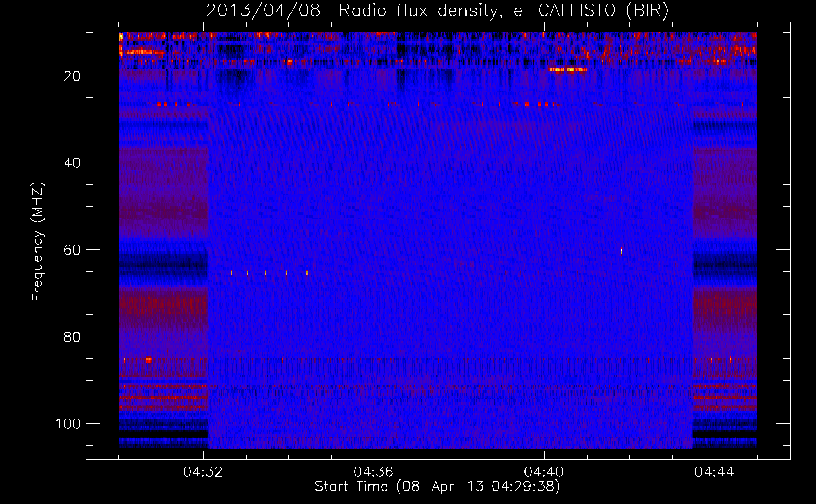The image size is (816, 504).
Task: Click the 04:40 time tick label
Action: click(544, 472)
